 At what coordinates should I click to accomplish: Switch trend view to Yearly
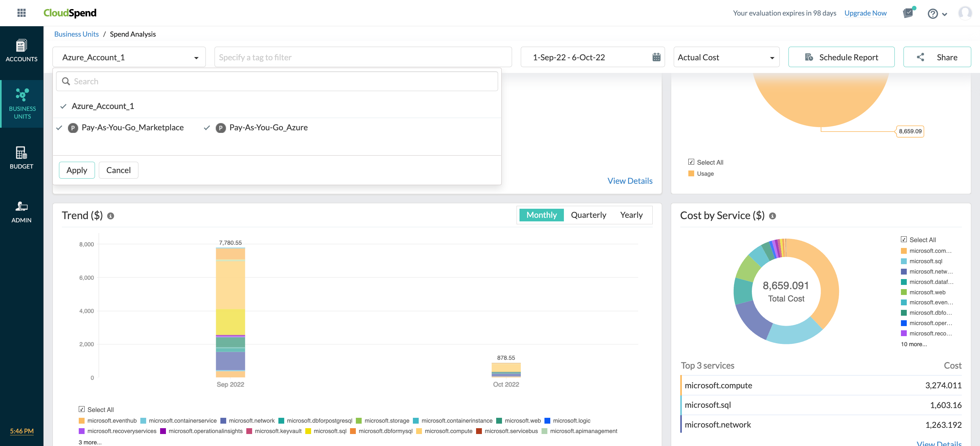(x=631, y=215)
